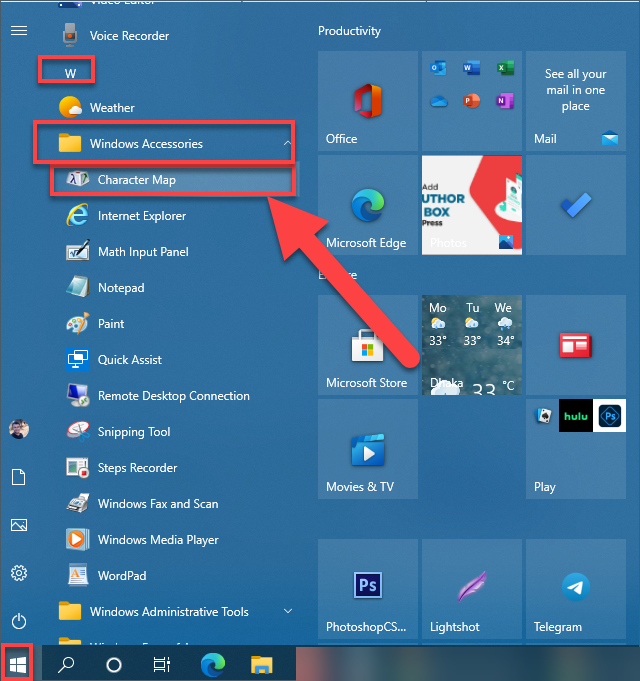
Task: Open the user account picture menu
Action: (x=19, y=429)
